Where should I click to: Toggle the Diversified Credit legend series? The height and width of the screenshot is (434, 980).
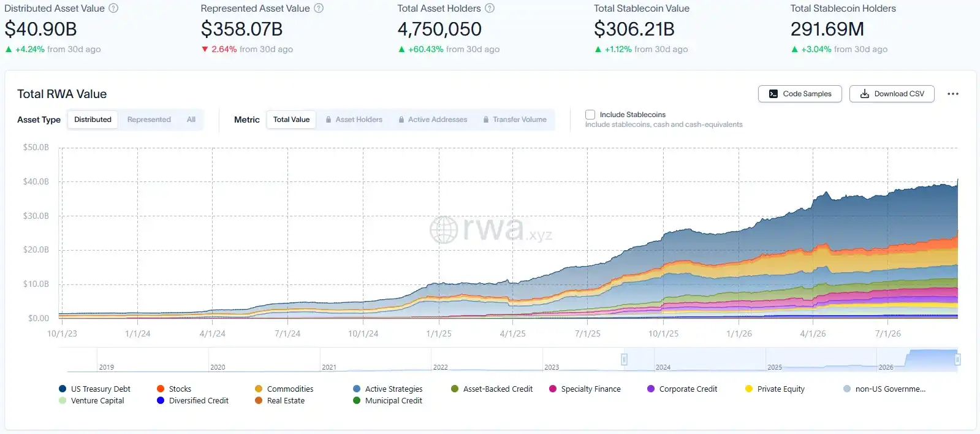coord(192,400)
